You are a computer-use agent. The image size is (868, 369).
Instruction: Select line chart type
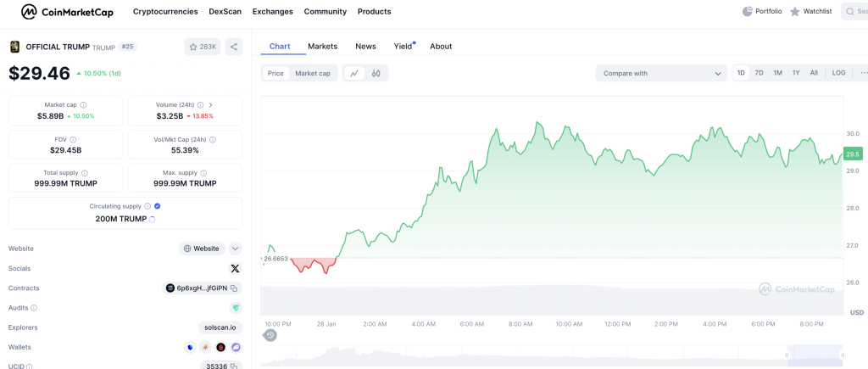(355, 73)
